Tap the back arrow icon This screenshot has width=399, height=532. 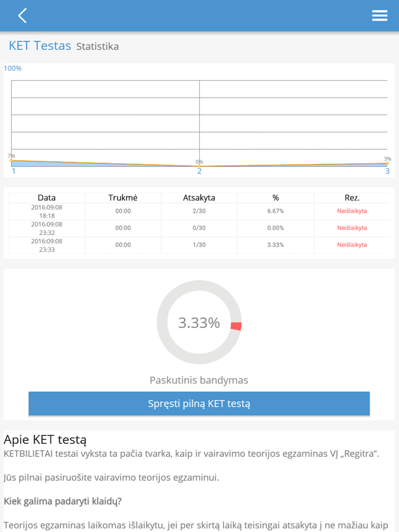(23, 16)
